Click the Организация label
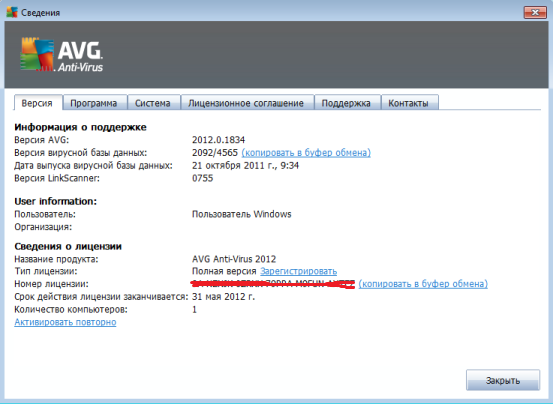This screenshot has width=553, height=404. [43, 227]
